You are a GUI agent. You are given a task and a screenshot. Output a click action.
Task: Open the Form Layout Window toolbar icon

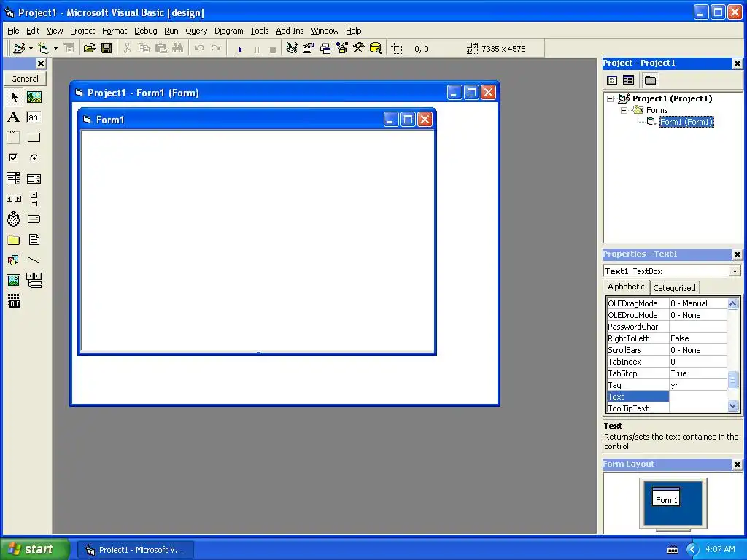coord(325,48)
